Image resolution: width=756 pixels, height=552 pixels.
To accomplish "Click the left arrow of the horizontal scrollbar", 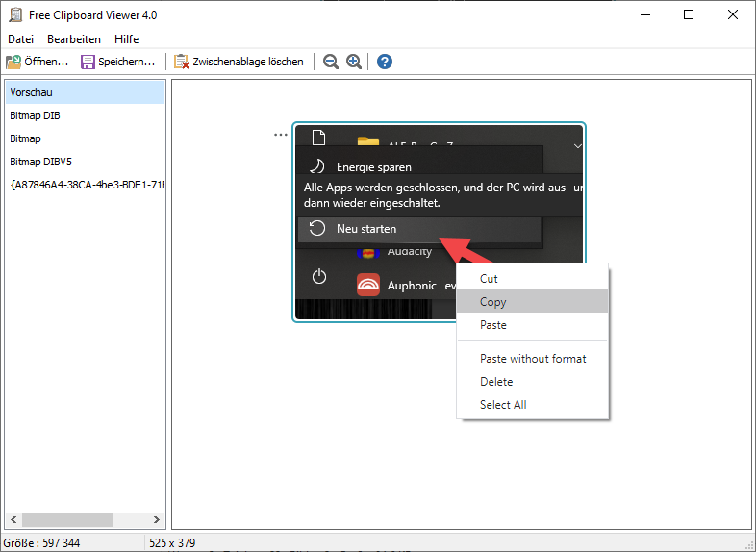I will (13, 519).
